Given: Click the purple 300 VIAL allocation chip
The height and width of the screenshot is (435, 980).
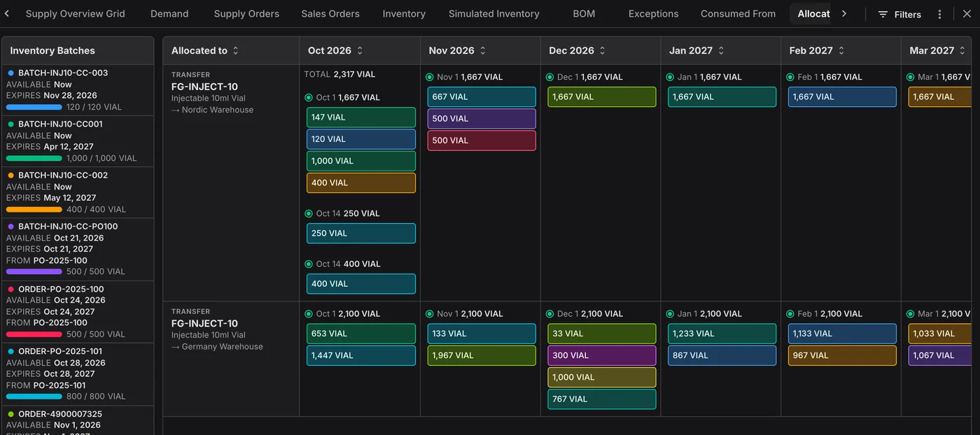Looking at the screenshot, I should (x=602, y=355).
